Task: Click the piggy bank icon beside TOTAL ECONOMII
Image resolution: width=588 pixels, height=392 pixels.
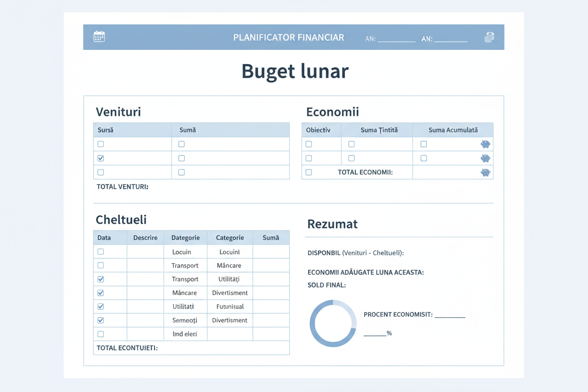Action: (x=485, y=172)
